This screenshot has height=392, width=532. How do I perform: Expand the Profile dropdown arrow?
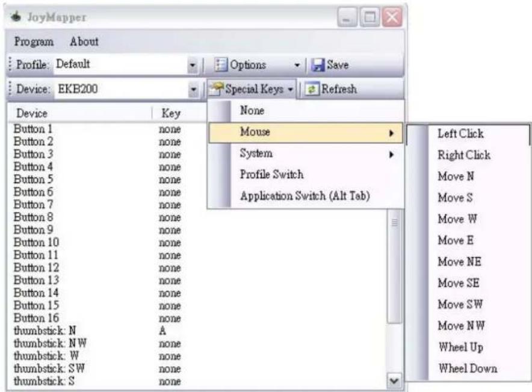(193, 64)
